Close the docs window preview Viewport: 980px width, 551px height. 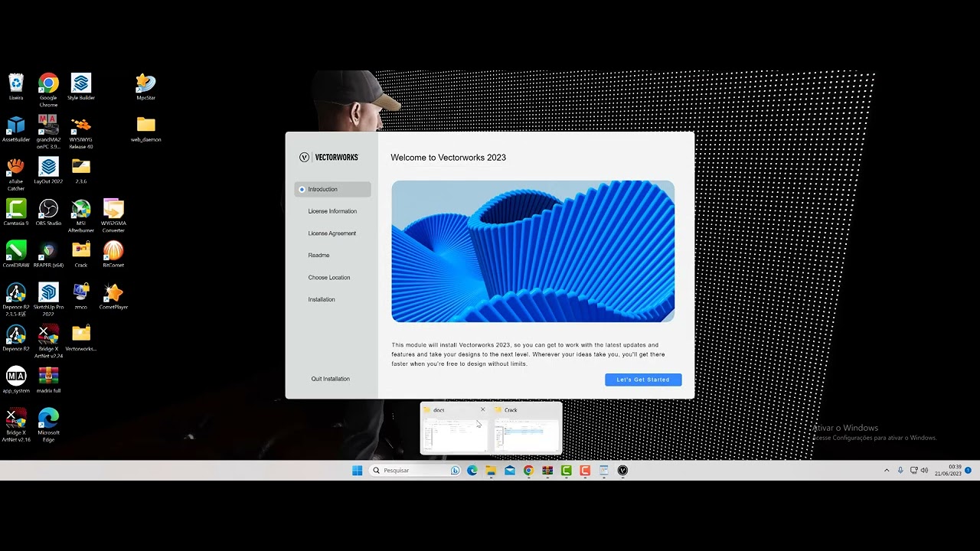click(482, 409)
